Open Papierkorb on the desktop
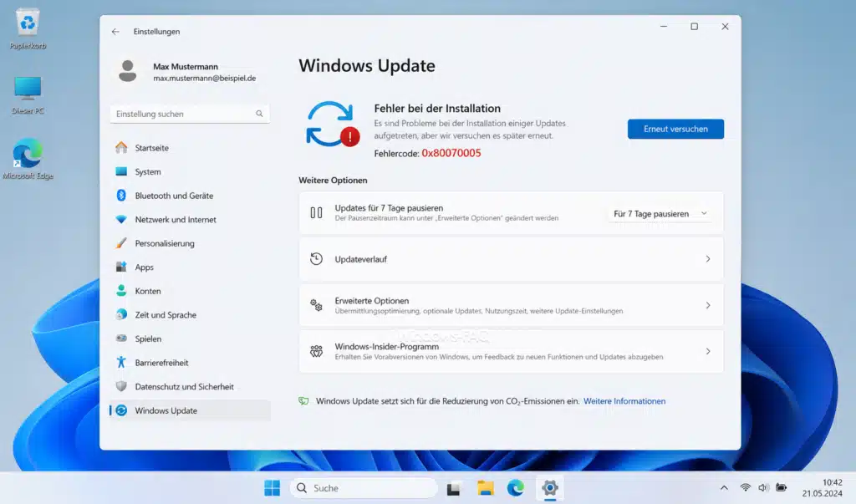The width and height of the screenshot is (856, 504). coord(28,29)
